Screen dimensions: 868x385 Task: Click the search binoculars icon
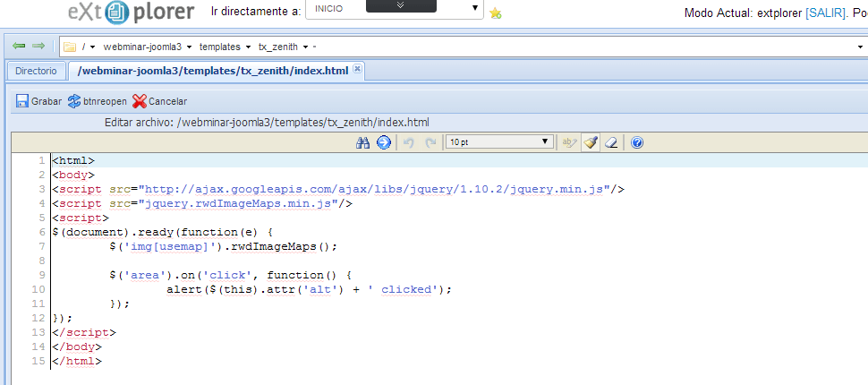coord(362,143)
